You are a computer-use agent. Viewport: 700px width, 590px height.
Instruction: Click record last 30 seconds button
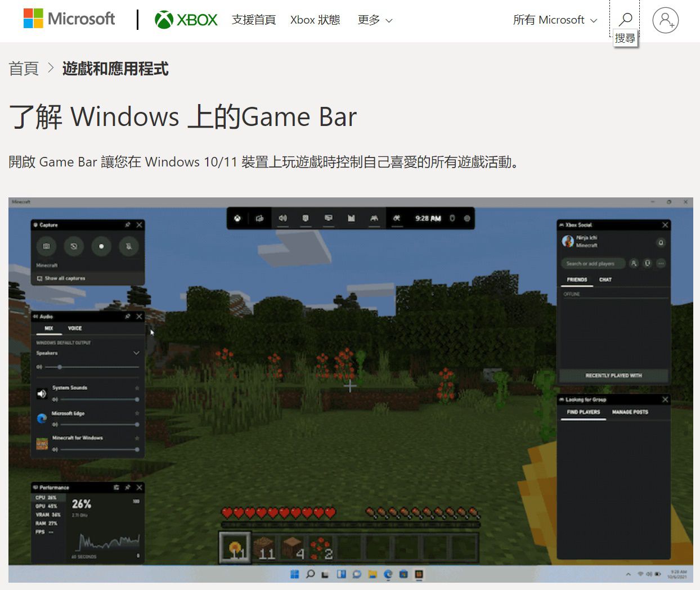pos(74,246)
